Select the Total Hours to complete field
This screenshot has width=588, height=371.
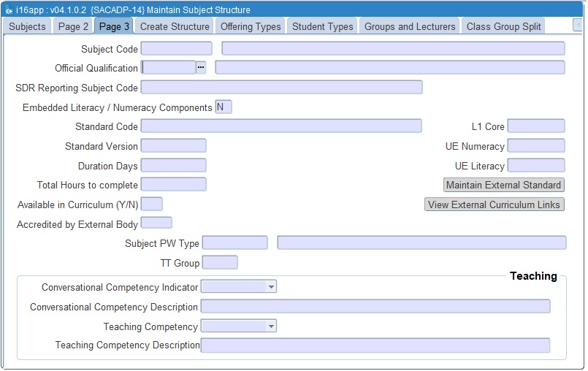[x=173, y=185]
